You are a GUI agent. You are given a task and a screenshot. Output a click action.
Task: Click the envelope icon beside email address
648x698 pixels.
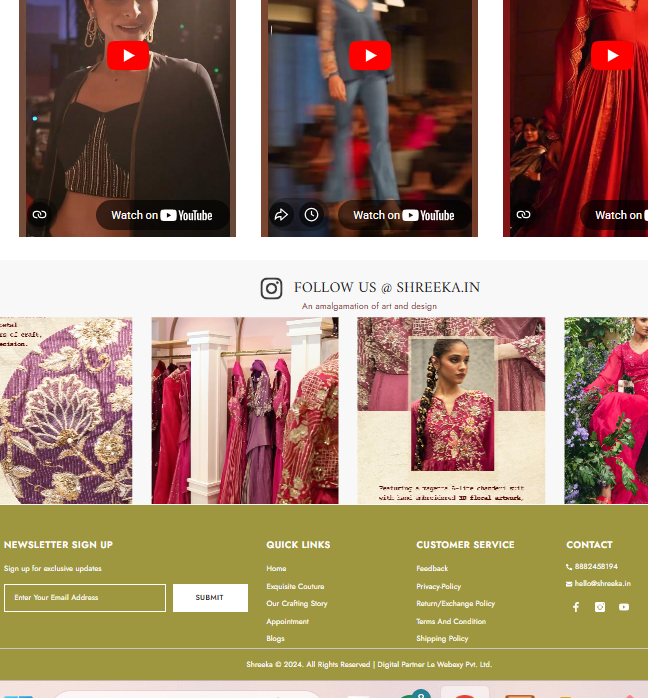pyautogui.click(x=569, y=584)
